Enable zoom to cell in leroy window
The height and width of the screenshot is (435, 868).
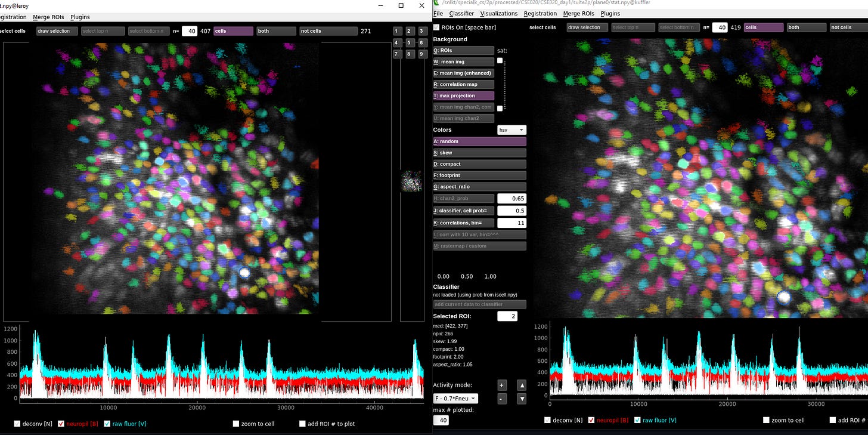237,424
